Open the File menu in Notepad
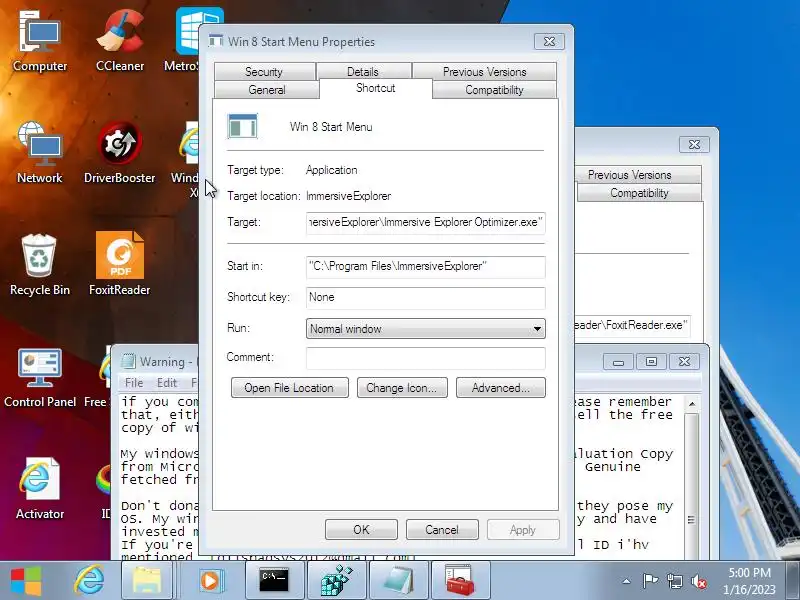The height and width of the screenshot is (600, 800). [x=134, y=383]
